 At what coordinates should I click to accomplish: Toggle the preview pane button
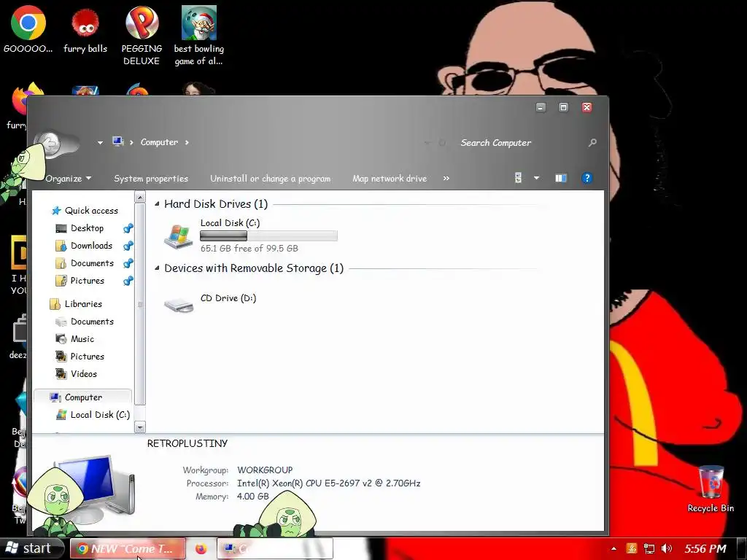point(561,178)
